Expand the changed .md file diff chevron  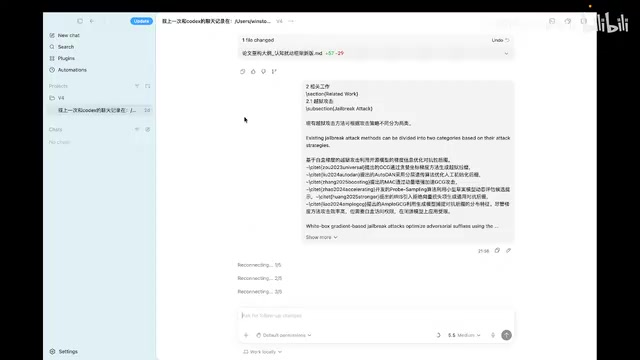point(506,53)
